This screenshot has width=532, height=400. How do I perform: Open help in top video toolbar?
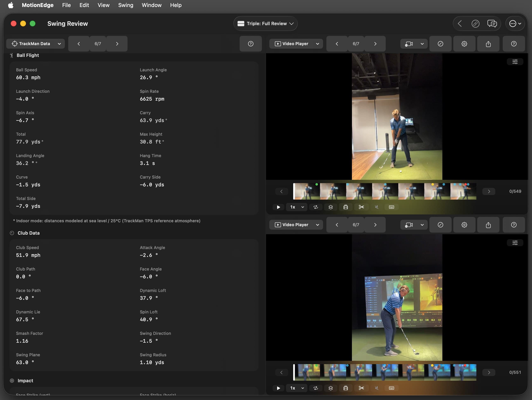click(x=513, y=44)
